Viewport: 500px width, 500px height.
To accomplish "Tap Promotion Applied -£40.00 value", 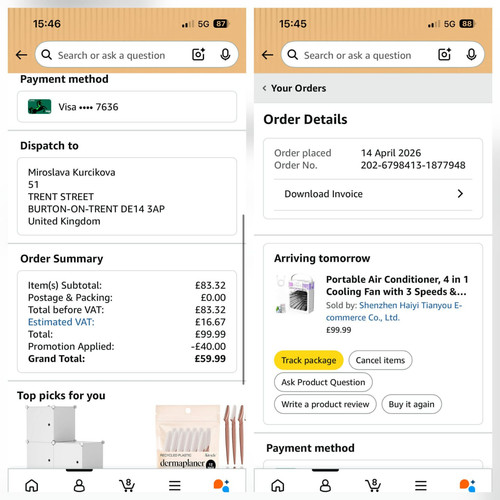I will [x=208, y=346].
